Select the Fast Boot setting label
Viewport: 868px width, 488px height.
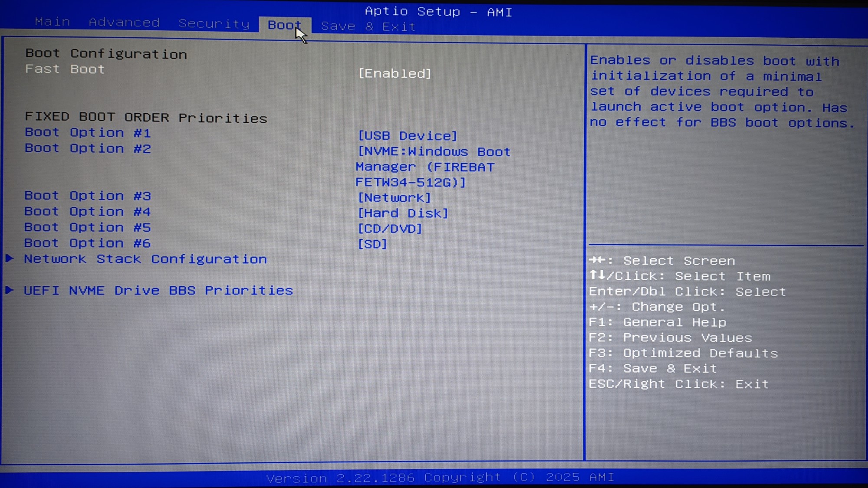point(65,69)
